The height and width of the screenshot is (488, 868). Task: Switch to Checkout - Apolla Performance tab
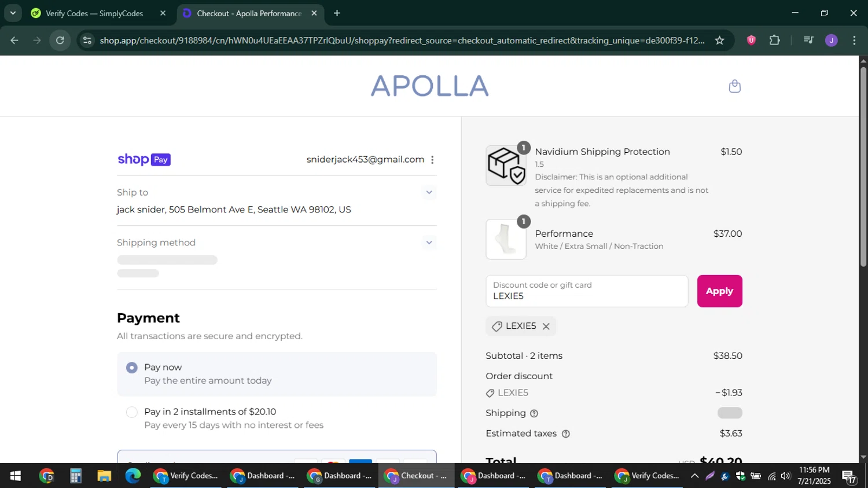249,13
